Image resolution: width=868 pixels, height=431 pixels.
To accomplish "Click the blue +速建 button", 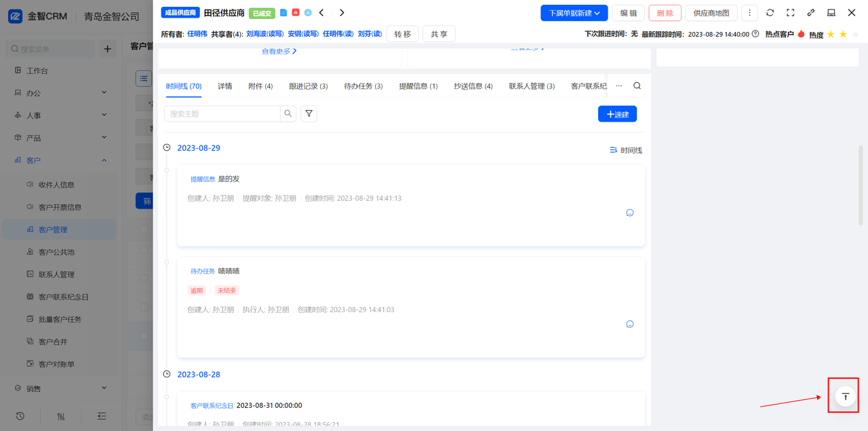I will [x=617, y=114].
